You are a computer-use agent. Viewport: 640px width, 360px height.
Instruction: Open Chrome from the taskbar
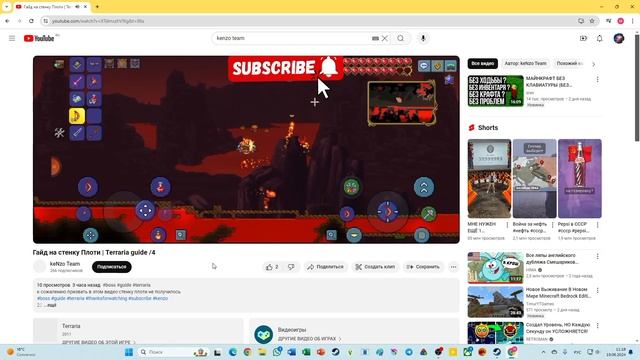click(x=247, y=352)
